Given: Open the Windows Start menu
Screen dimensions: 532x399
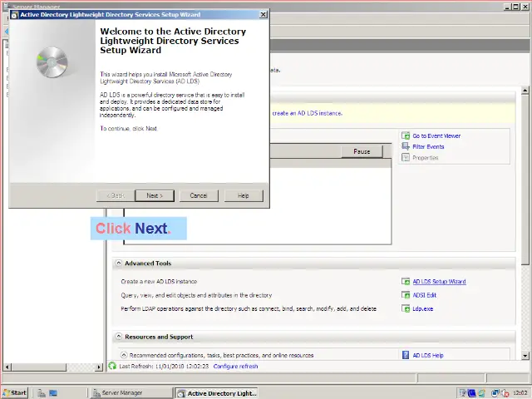Looking at the screenshot, I should tap(15, 392).
